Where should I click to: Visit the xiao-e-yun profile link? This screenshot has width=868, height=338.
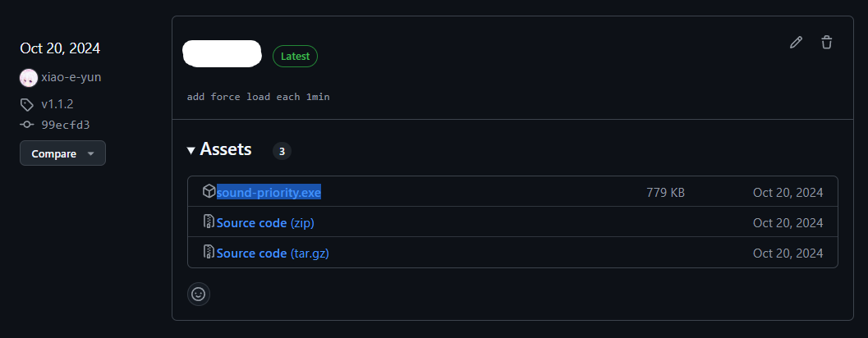71,77
